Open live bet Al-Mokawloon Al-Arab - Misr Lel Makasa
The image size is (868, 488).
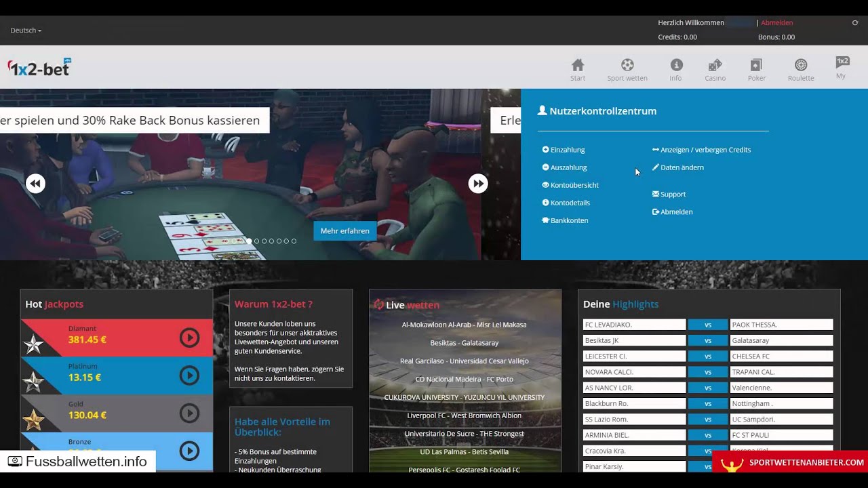[x=465, y=325]
